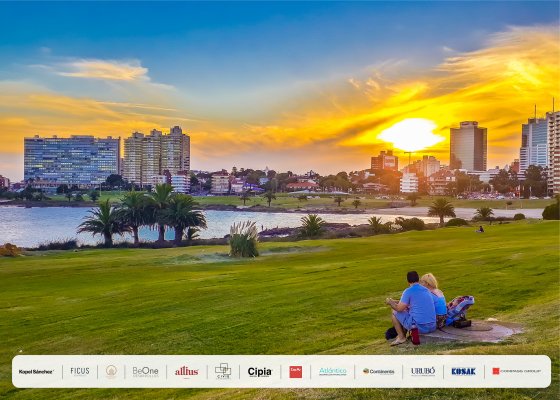Viewport: 560px width, 400px height.
Task: Click the wide blue glass building
Action: [72, 160]
